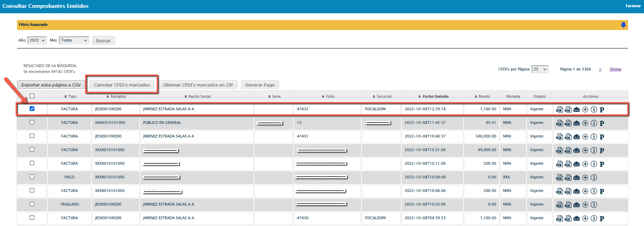The height and width of the screenshot is (226, 644).
Task: Download PDF for folio 47432 invoice
Action: pyautogui.click(x=568, y=109)
